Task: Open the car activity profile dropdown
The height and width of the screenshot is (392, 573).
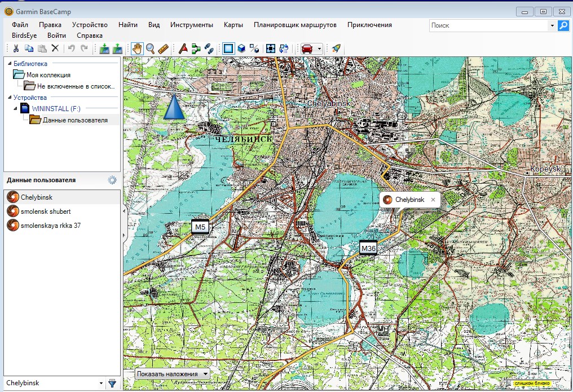Action: coord(319,49)
